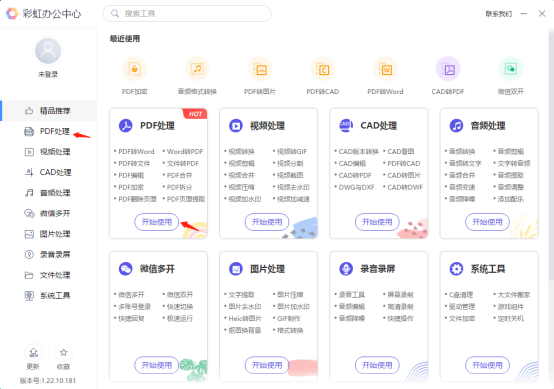Open the 驱动管理 item

(462, 307)
